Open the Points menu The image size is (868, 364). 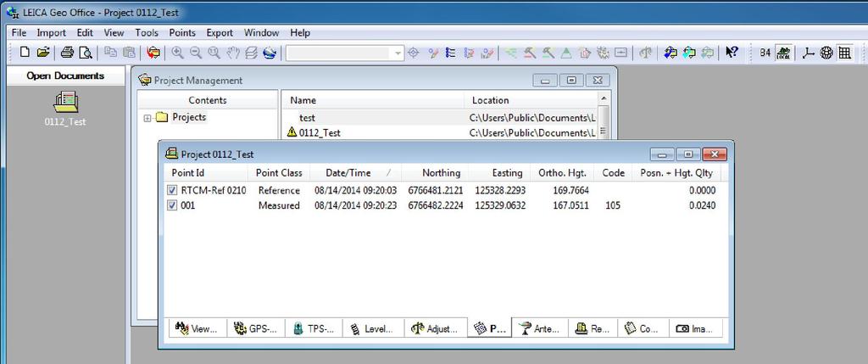(182, 33)
